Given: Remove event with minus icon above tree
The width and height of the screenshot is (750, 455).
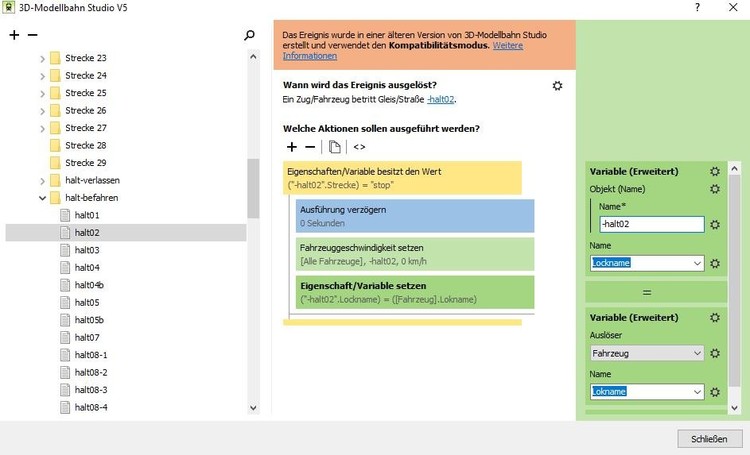Looking at the screenshot, I should click(32, 35).
